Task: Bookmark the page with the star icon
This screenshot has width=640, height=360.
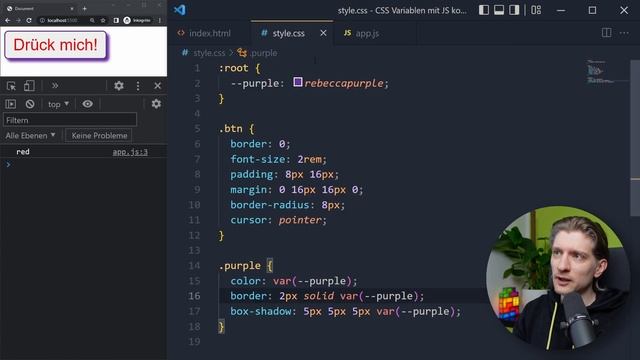Action: point(103,20)
